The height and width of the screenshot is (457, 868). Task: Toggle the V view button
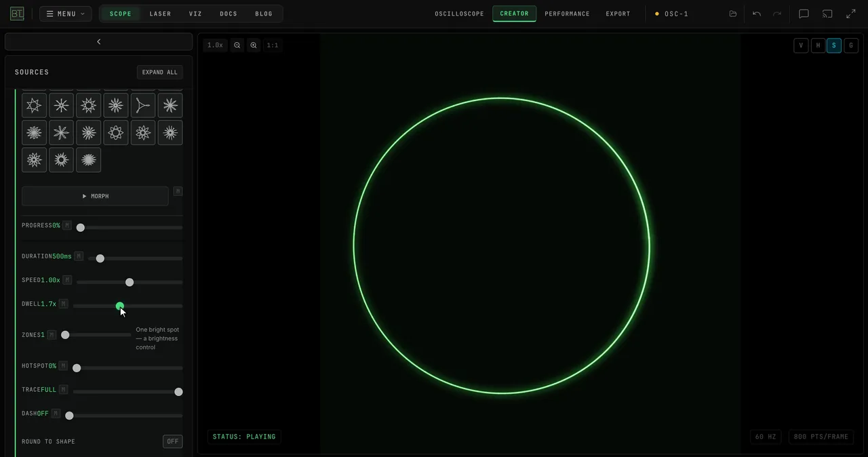(x=801, y=45)
